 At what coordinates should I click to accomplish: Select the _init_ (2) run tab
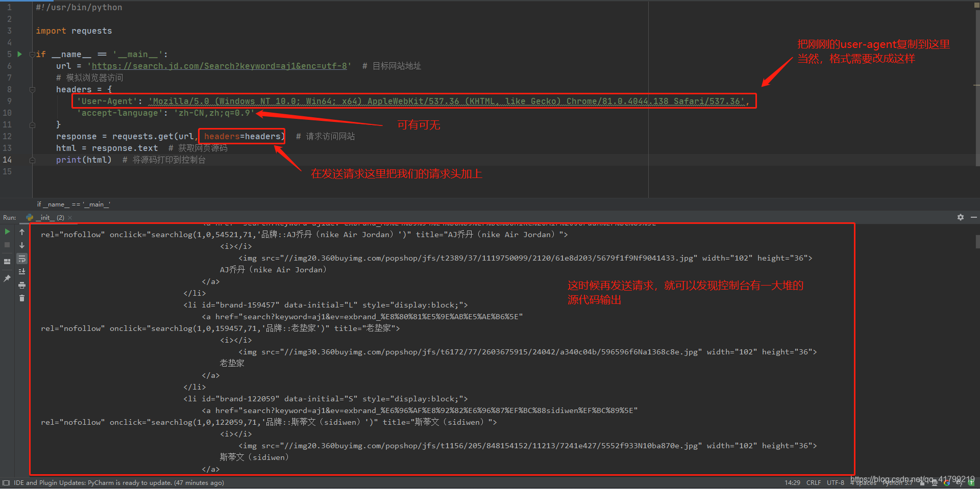tap(50, 218)
